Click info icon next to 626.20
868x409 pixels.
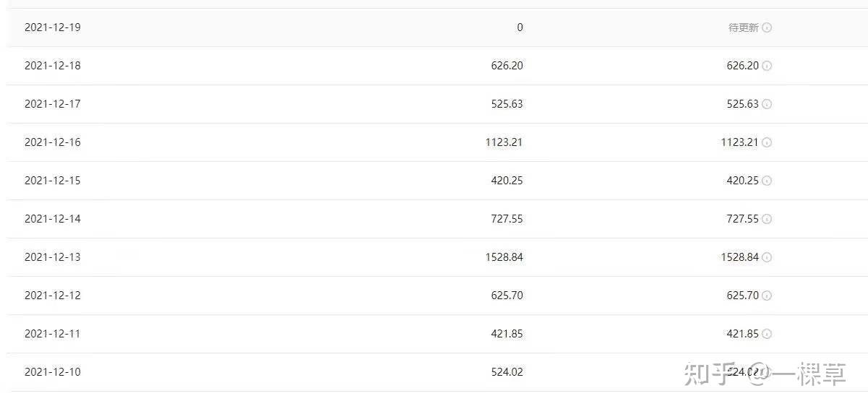point(767,66)
